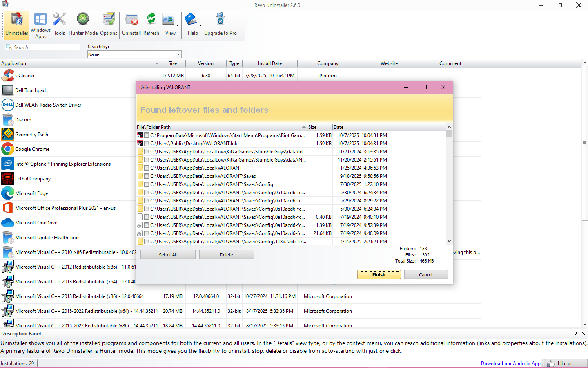Sort the list by Type column

pos(234,63)
